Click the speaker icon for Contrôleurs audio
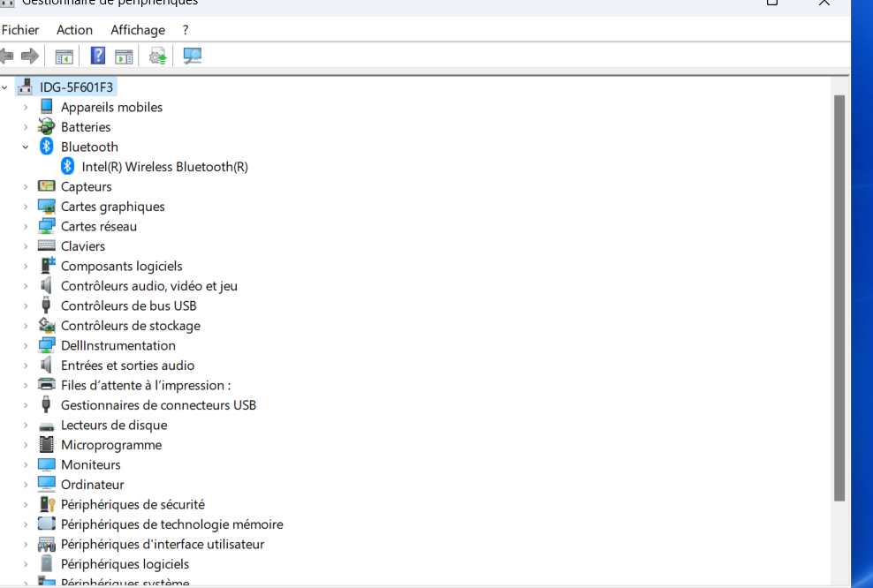 (x=46, y=285)
